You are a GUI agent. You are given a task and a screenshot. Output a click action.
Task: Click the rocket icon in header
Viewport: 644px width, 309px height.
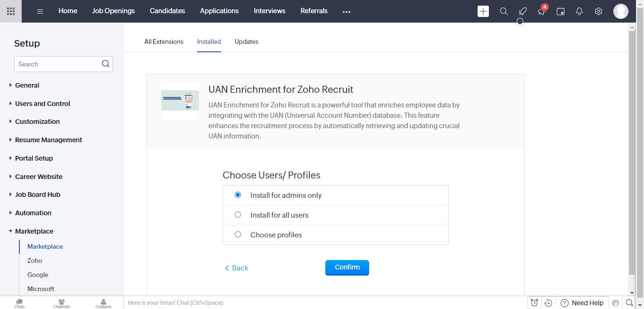coord(523,11)
